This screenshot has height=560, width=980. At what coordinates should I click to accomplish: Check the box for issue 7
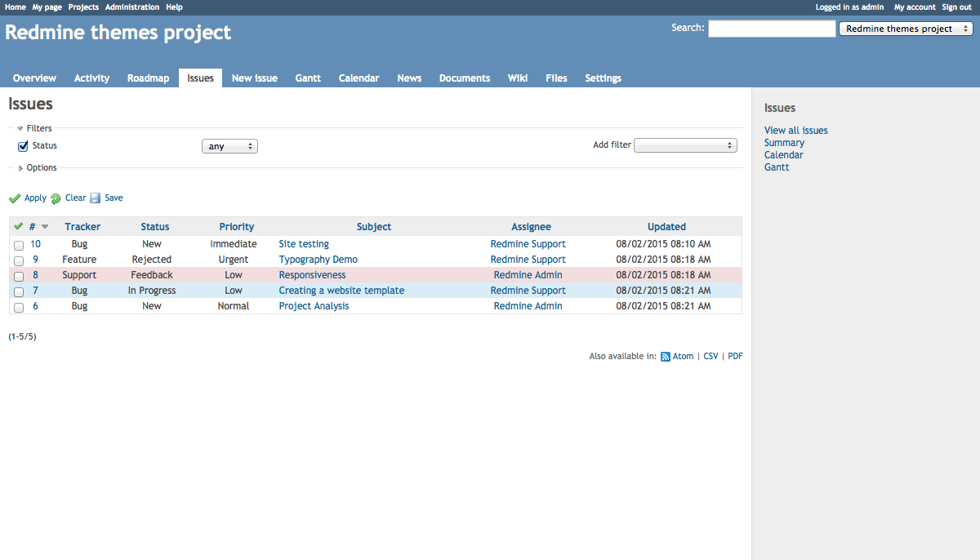[x=19, y=291]
